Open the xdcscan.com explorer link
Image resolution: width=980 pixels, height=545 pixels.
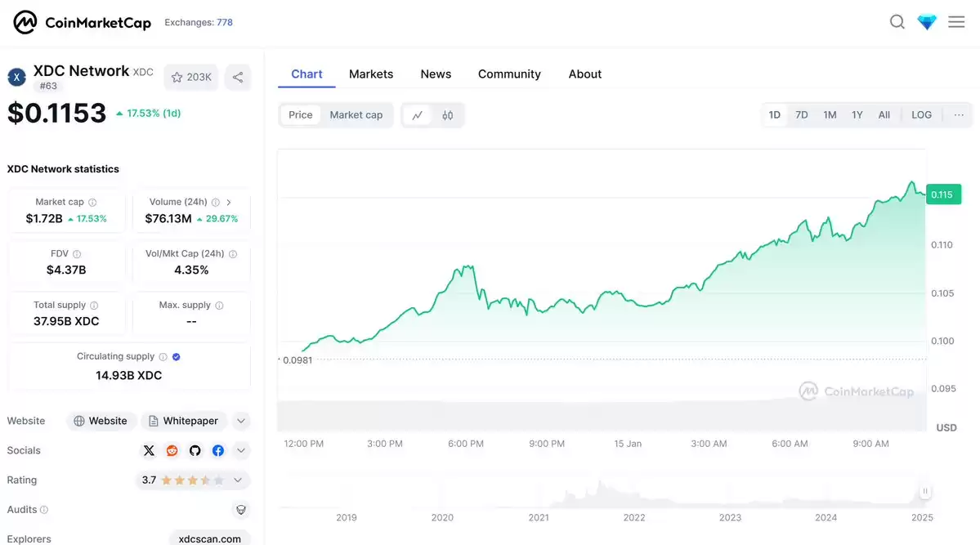(209, 538)
